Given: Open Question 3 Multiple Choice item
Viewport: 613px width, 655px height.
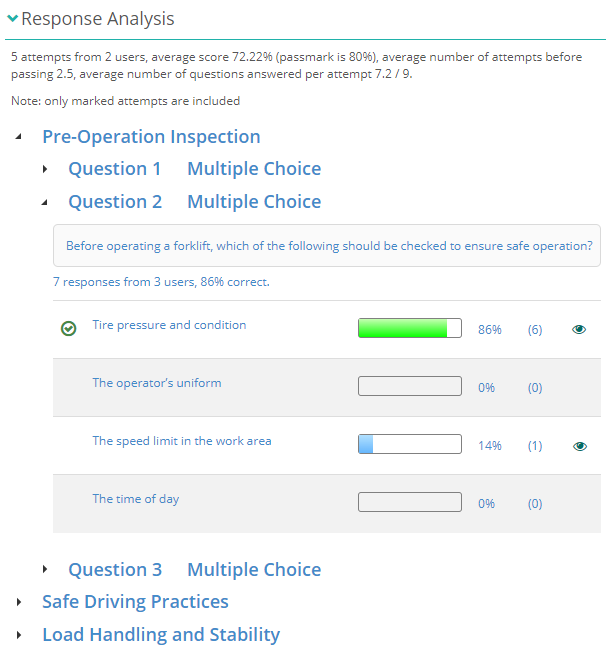Looking at the screenshot, I should tap(194, 570).
